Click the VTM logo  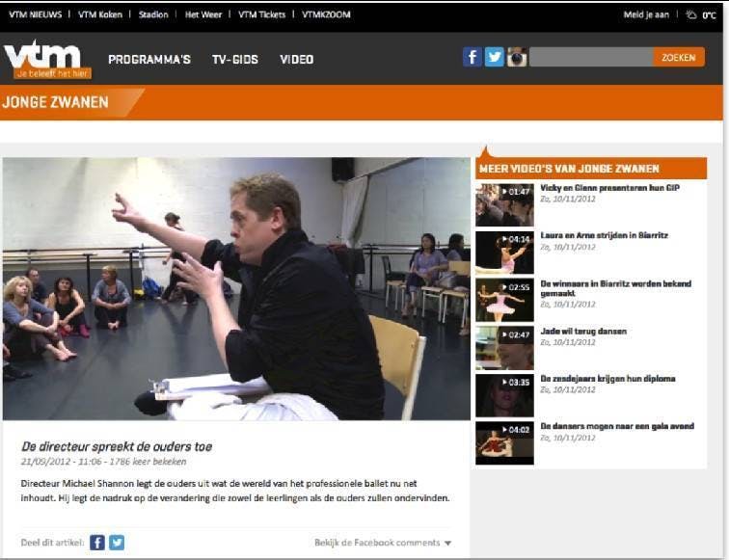click(47, 59)
